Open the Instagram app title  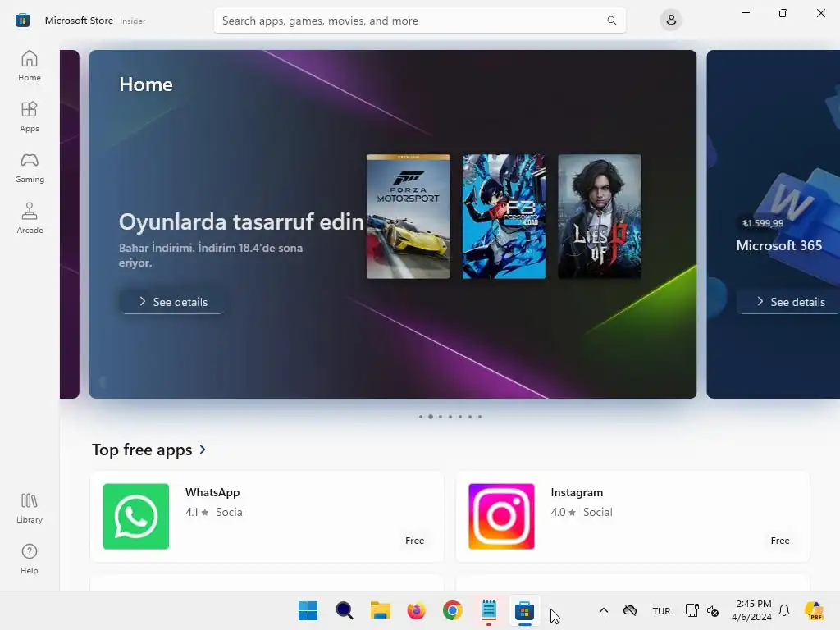click(x=577, y=492)
